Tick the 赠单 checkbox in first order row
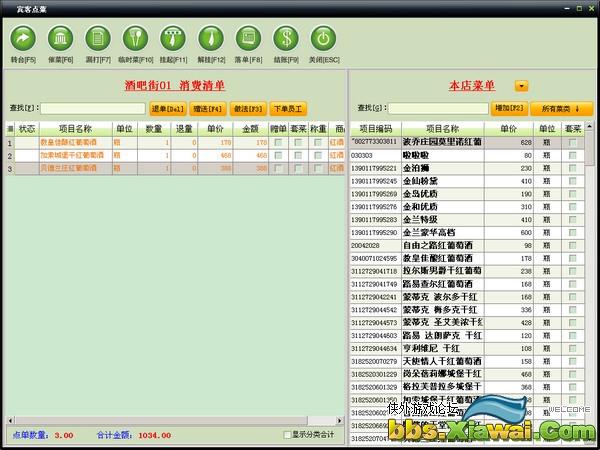Screen dimensions: 600x450 tap(277, 143)
